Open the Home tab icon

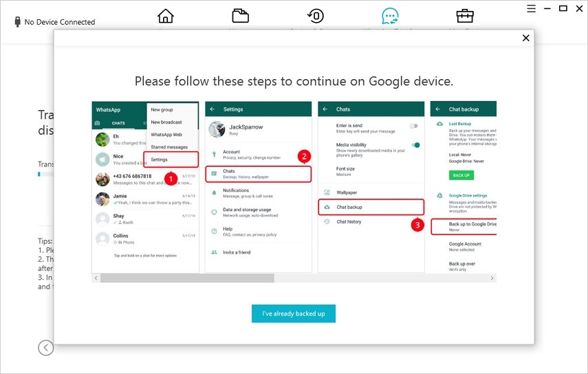(x=165, y=16)
